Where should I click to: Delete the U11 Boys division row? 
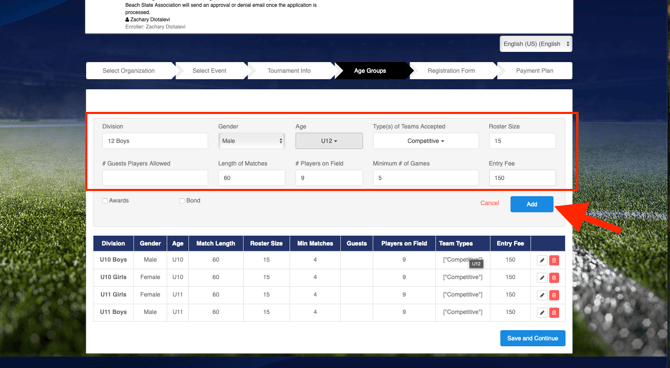(x=554, y=312)
